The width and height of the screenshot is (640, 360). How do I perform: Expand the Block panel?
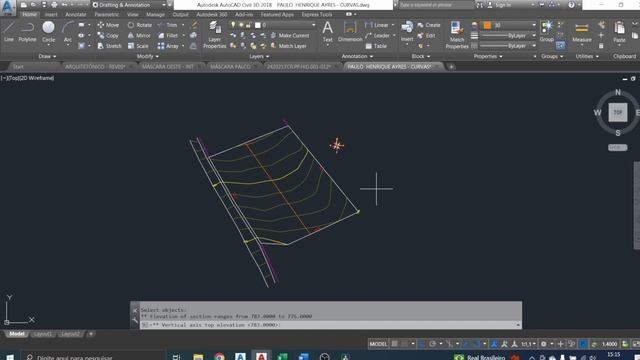coord(420,56)
